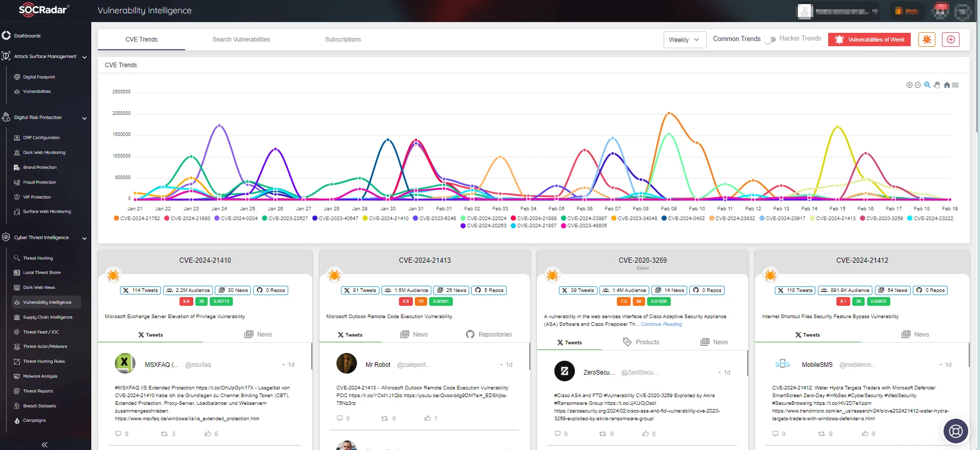Screen dimensions: 980x450
Task: Like the ZeroSecu tweet
Action: tap(645, 434)
